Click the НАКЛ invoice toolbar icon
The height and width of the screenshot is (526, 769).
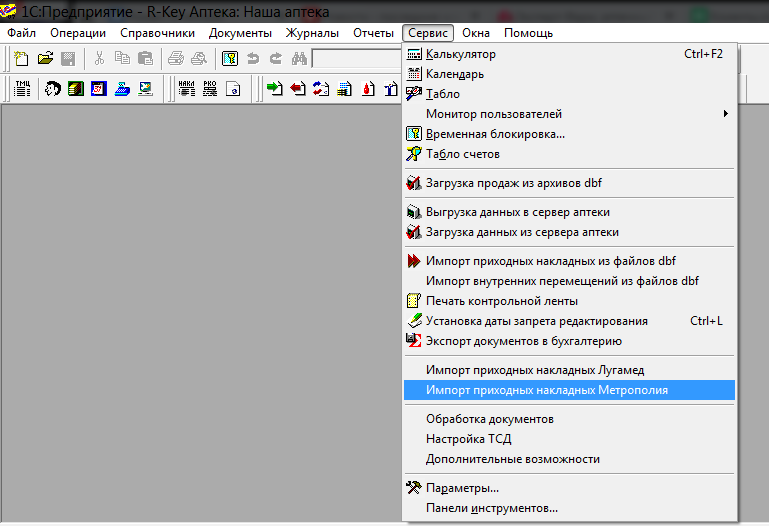click(x=186, y=89)
